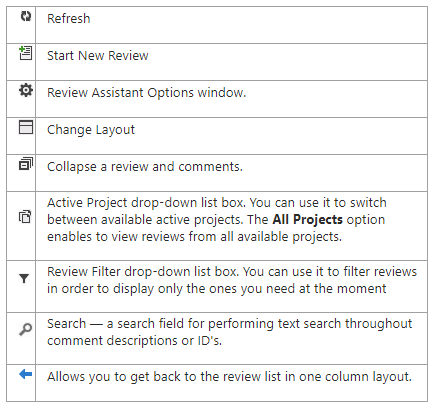
Task: Click the bold 'All Projects' text
Action: coord(307,220)
